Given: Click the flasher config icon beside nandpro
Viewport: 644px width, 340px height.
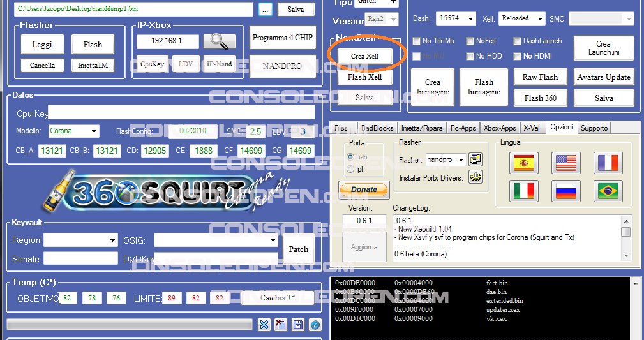Looking at the screenshot, I should coord(476,159).
